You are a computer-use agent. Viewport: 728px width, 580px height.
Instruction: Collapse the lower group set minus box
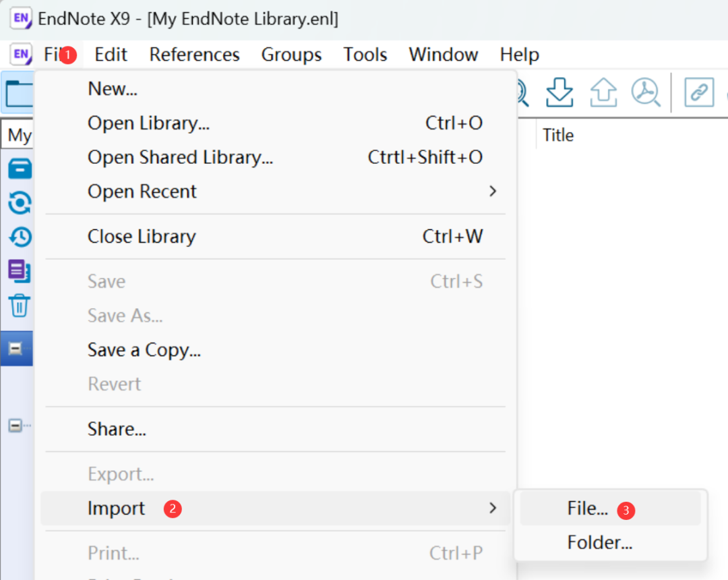[16, 426]
